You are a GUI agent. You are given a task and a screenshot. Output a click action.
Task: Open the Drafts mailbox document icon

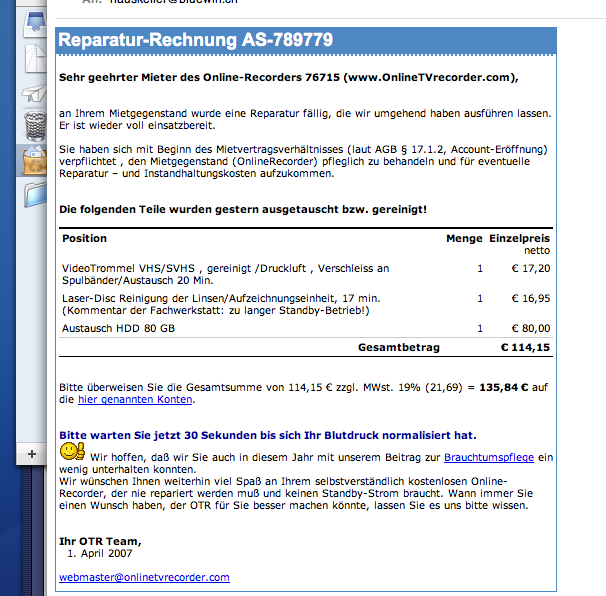coord(34,58)
